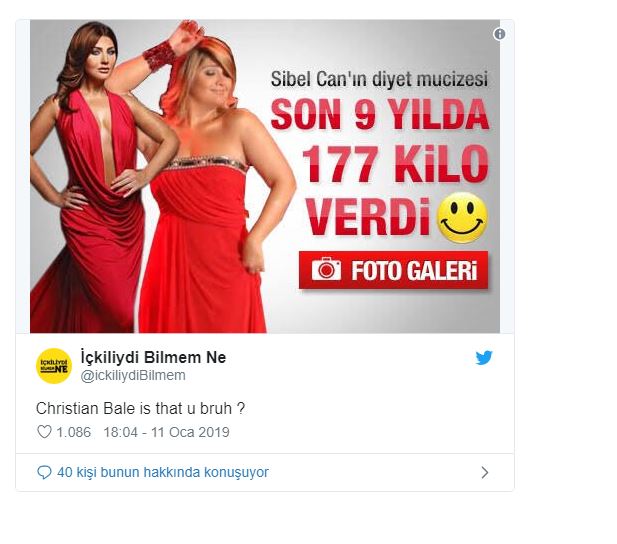Open the @ickiliydiBilmem handle link
Image resolution: width=617 pixels, height=544 pixels.
[133, 376]
